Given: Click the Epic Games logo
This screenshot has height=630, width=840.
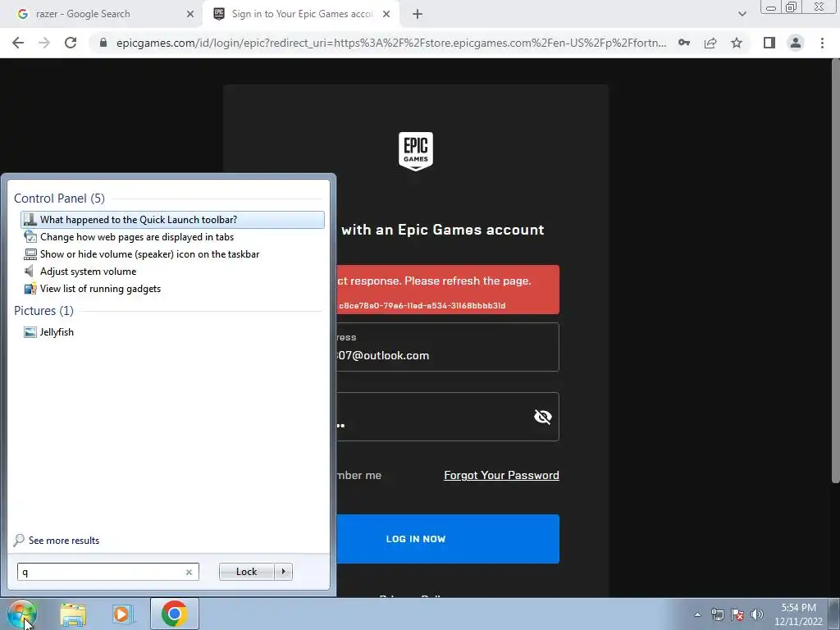Looking at the screenshot, I should [x=416, y=152].
